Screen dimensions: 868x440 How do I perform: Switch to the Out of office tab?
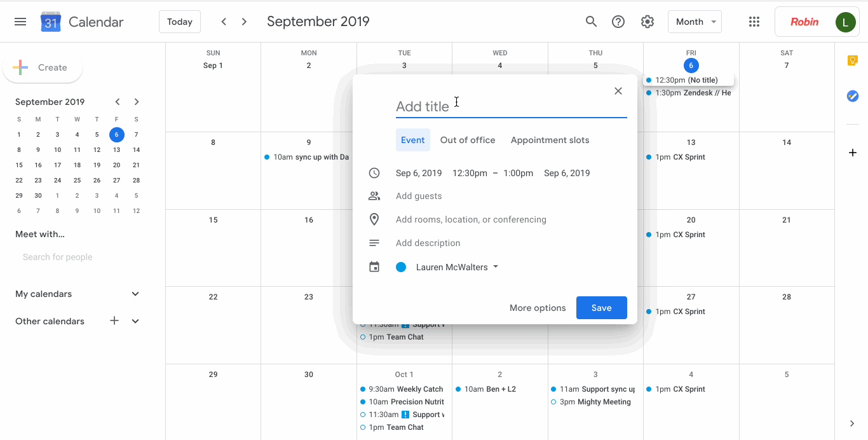468,140
